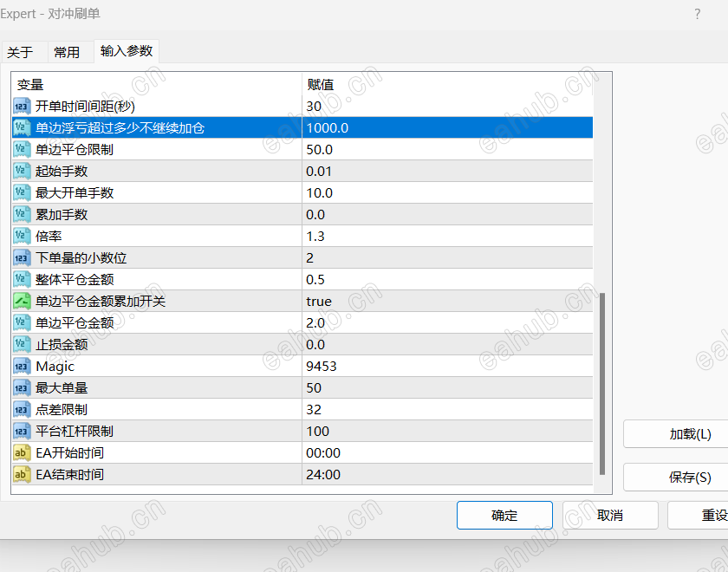This screenshot has height=572, width=728.
Task: Click the green boolean icon beside 单边平仓金额累加开关
Action: pyautogui.click(x=22, y=302)
